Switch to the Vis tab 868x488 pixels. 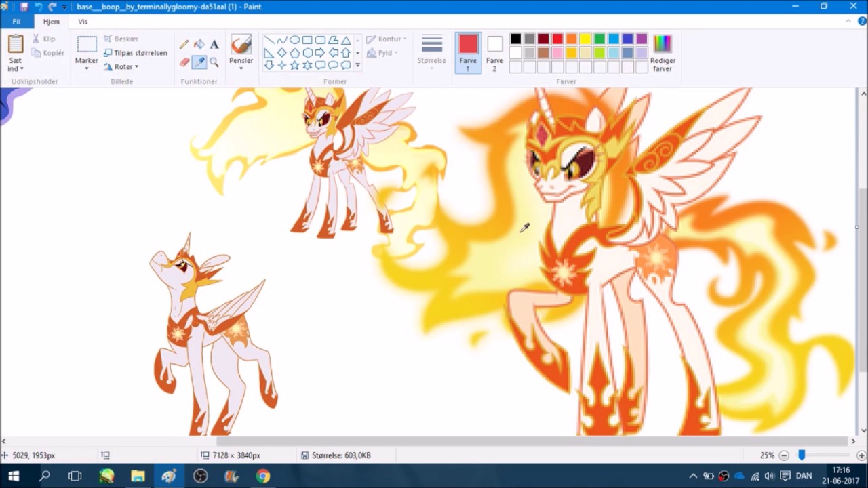[x=83, y=22]
